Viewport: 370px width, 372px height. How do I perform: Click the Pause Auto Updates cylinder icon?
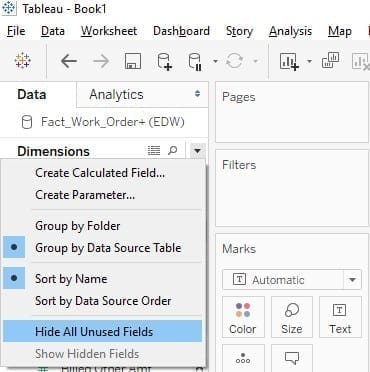(195, 61)
